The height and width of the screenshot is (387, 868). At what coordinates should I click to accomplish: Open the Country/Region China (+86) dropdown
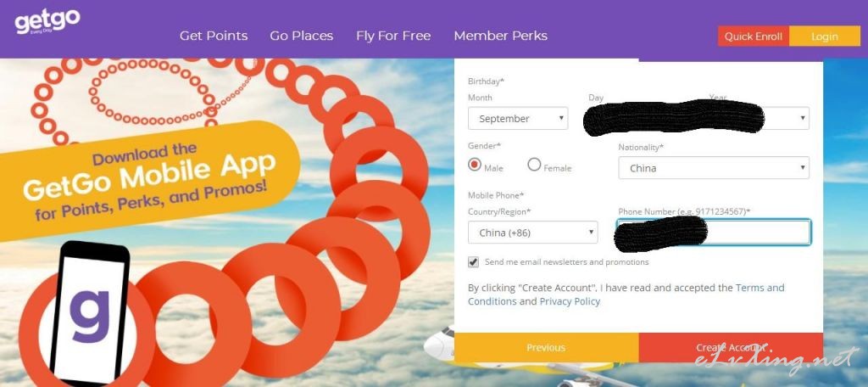[532, 233]
